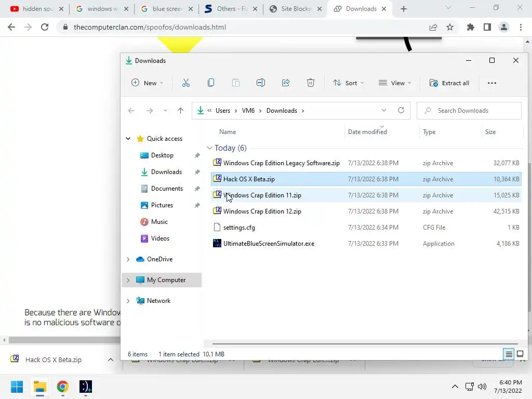This screenshot has width=532, height=399.
Task: Click Chrome back arrow button
Action: 11,27
